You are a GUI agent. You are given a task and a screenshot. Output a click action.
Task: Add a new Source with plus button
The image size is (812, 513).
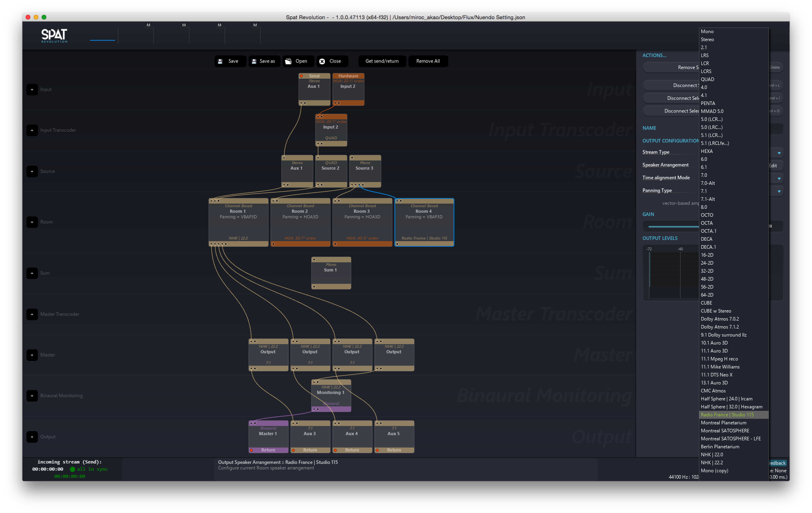pos(32,171)
